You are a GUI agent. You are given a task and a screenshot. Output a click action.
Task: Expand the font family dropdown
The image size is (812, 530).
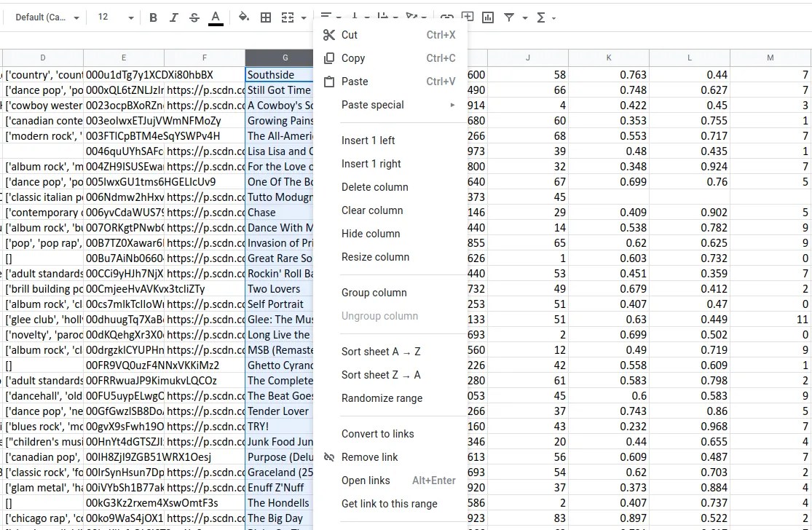coord(47,17)
